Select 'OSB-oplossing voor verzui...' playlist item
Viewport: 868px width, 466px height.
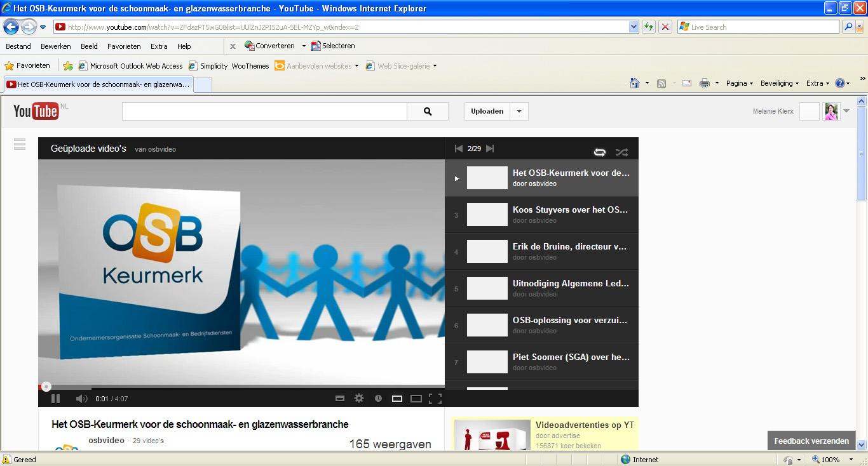[541, 325]
